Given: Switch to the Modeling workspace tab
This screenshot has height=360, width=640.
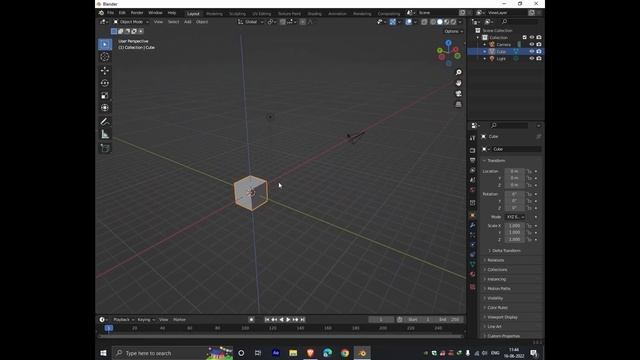Looking at the screenshot, I should (214, 14).
